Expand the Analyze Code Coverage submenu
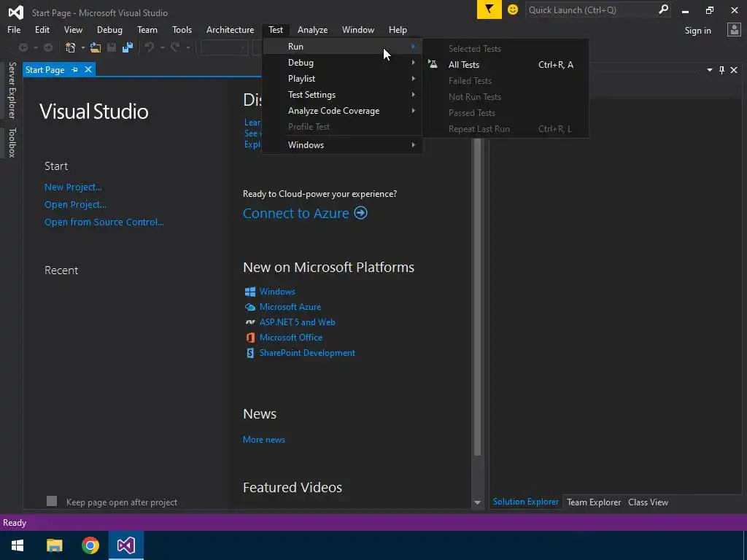Image resolution: width=747 pixels, height=560 pixels. [342, 111]
